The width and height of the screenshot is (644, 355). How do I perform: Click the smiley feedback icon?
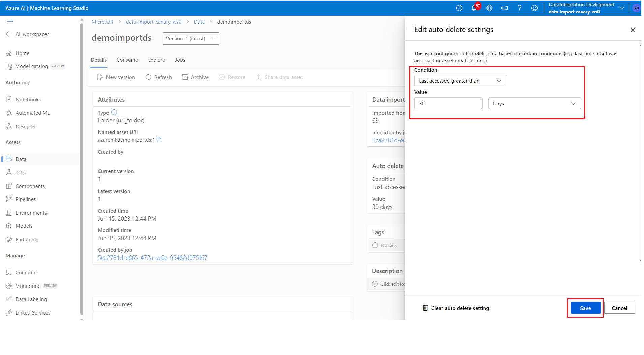[534, 8]
